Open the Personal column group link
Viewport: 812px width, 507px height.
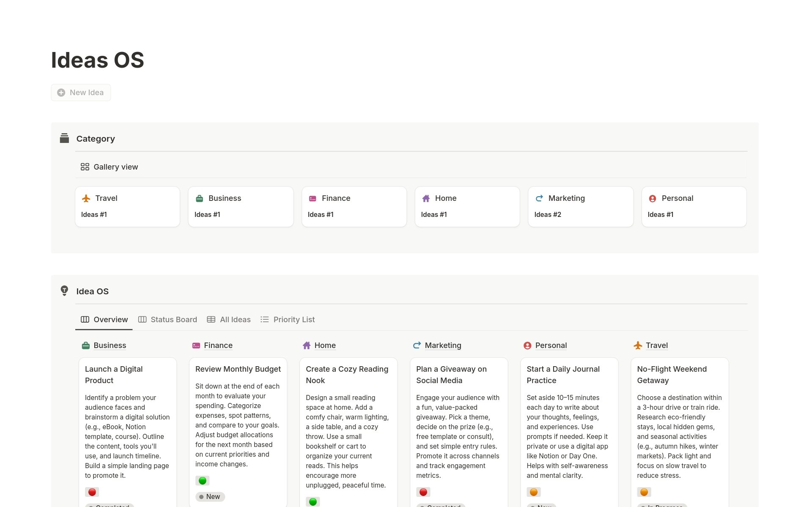tap(551, 345)
